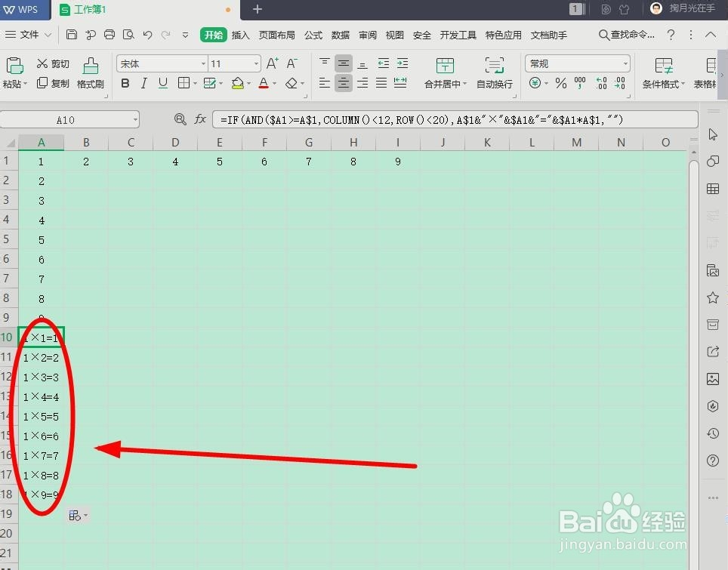
Task: Select column D header
Action: pos(175,143)
